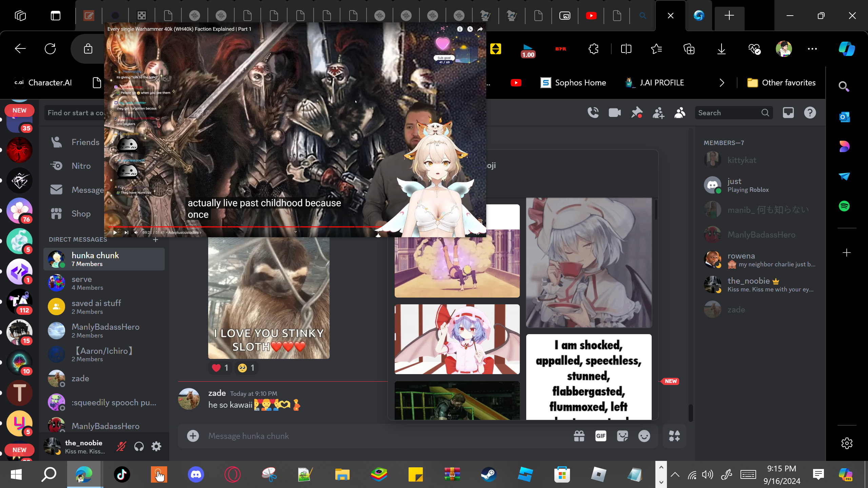Add friends to the group DM
Viewport: 868px width, 488px height.
coord(658,113)
